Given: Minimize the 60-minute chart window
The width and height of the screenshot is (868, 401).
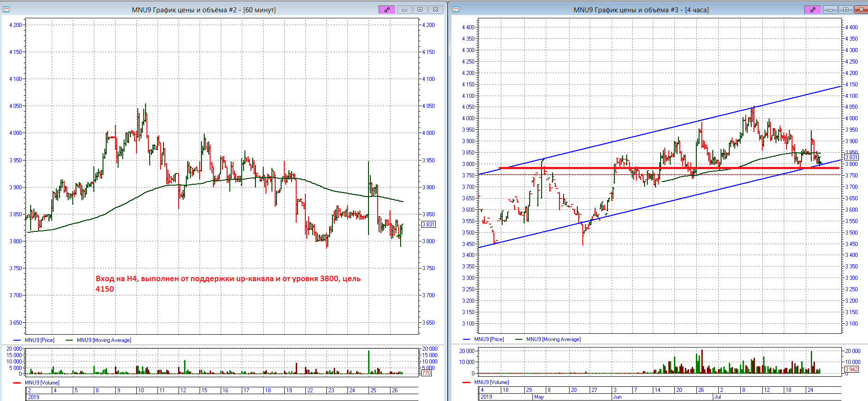Looking at the screenshot, I should click(x=404, y=10).
